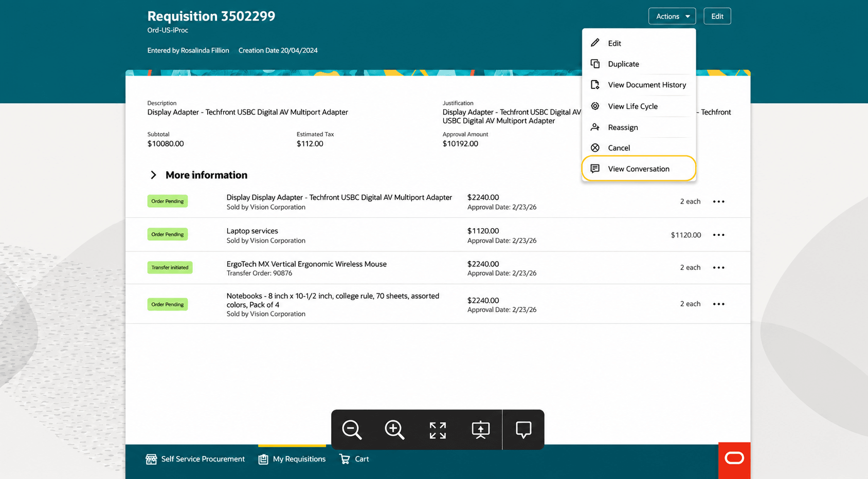868x479 pixels.
Task: Open the My Requisitions tab
Action: click(x=292, y=459)
